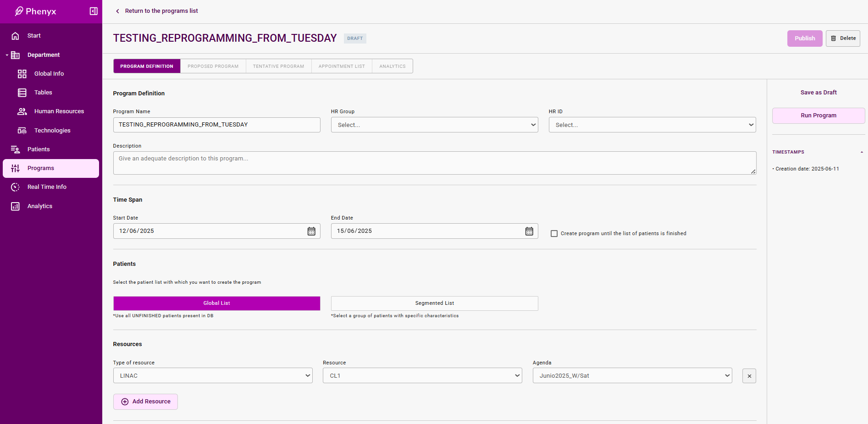Switch to Segmented List patient option

434,303
